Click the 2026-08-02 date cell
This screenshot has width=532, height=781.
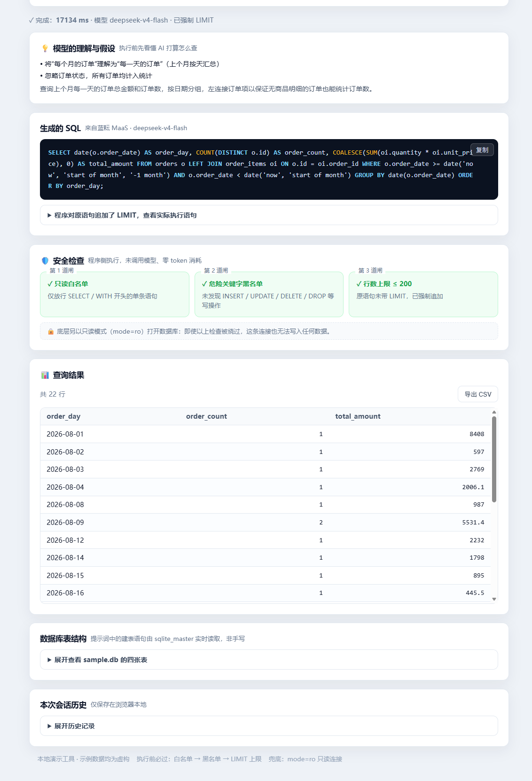[65, 452]
